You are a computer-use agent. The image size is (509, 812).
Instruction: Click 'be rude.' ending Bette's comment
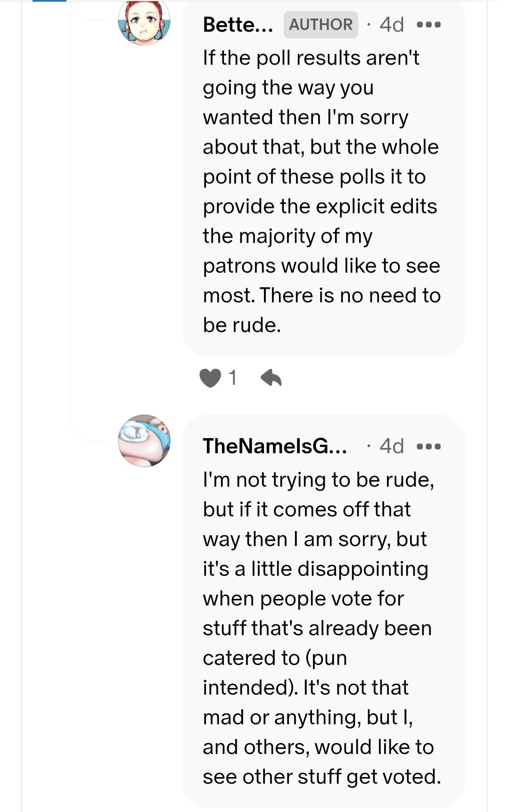pyautogui.click(x=242, y=325)
